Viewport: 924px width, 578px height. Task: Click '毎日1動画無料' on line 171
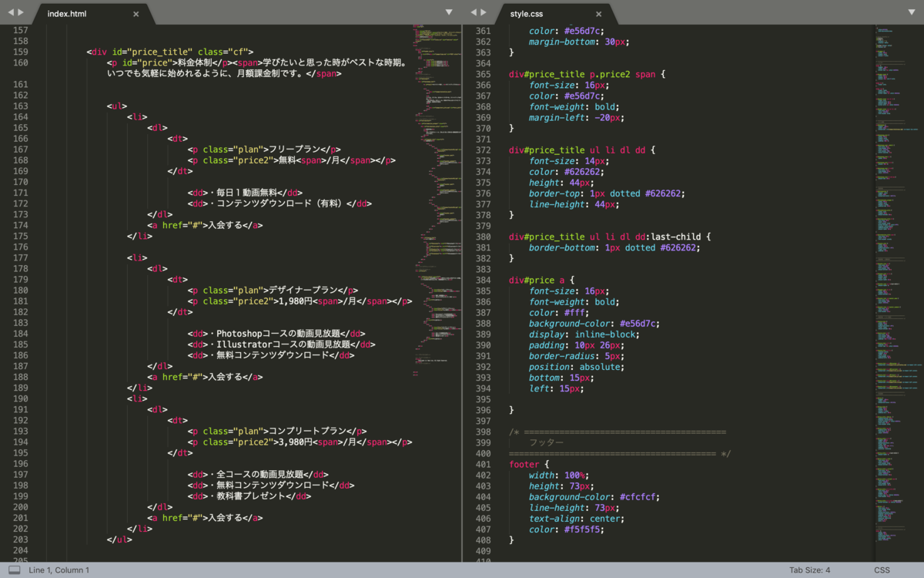(x=246, y=193)
